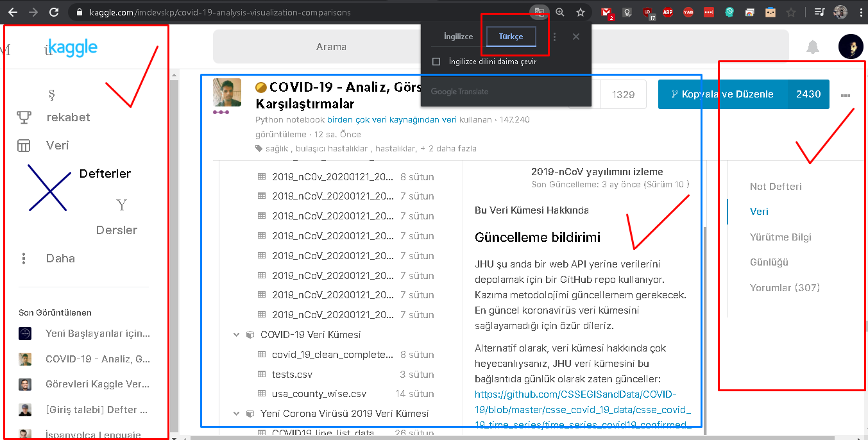Image resolution: width=868 pixels, height=440 pixels.
Task: Close the Google Translate popup
Action: [576, 37]
